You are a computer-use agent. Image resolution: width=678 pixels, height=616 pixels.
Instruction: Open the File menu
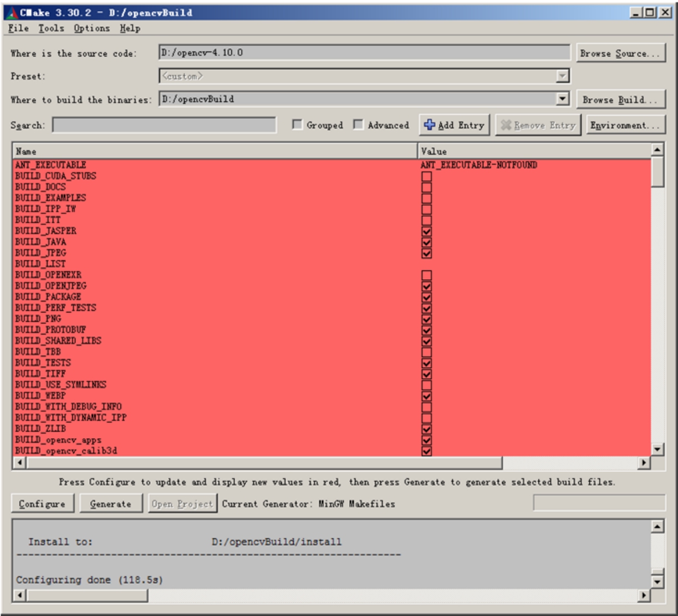19,28
